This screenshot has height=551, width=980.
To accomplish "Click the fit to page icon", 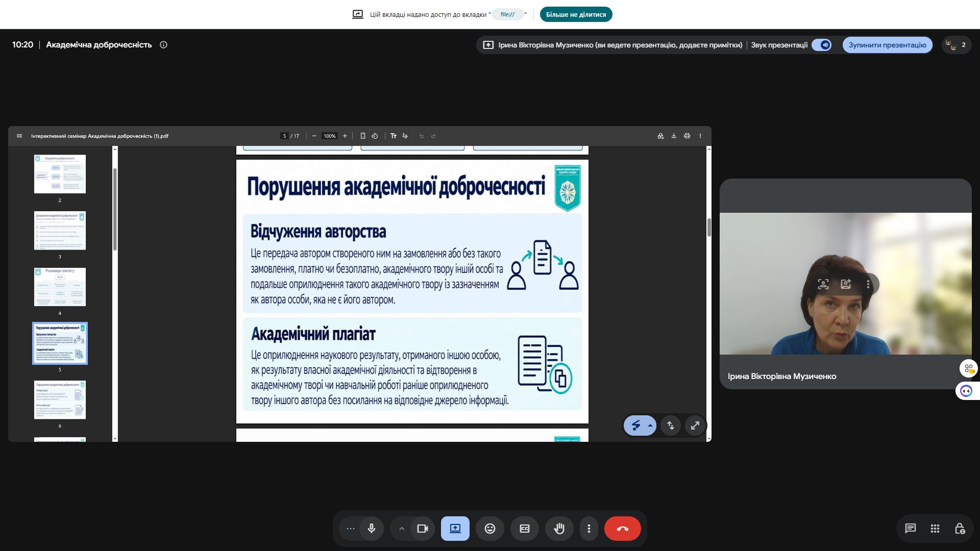I will click(363, 136).
